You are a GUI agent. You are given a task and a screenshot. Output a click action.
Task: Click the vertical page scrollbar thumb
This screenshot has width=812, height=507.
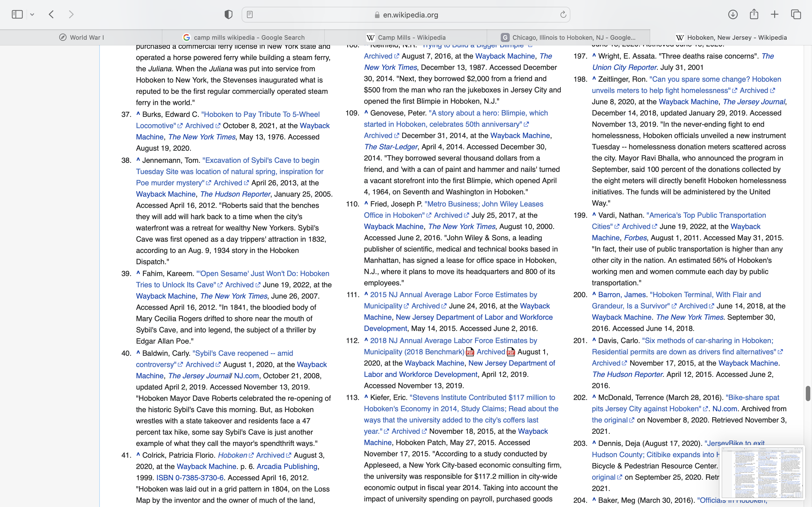808,393
